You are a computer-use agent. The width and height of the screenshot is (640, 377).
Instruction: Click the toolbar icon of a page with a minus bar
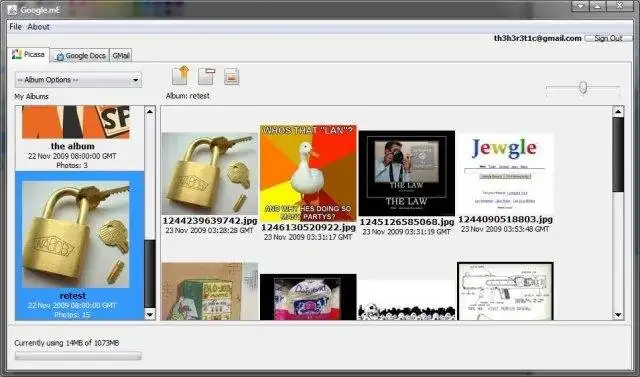click(x=206, y=76)
